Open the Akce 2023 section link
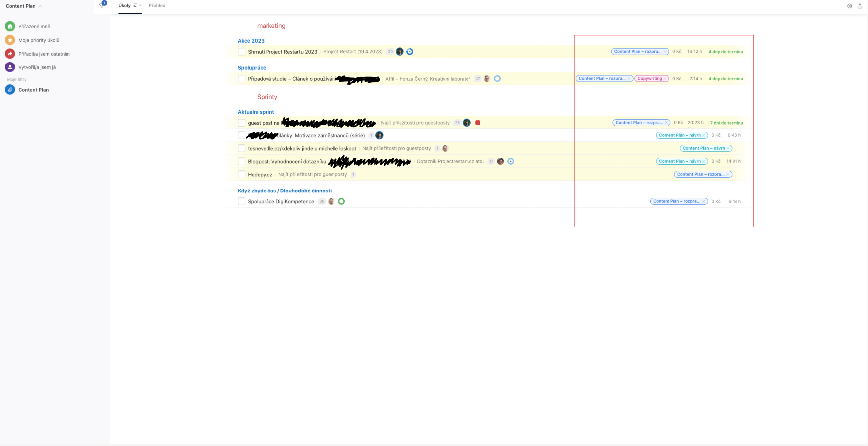 (x=251, y=41)
